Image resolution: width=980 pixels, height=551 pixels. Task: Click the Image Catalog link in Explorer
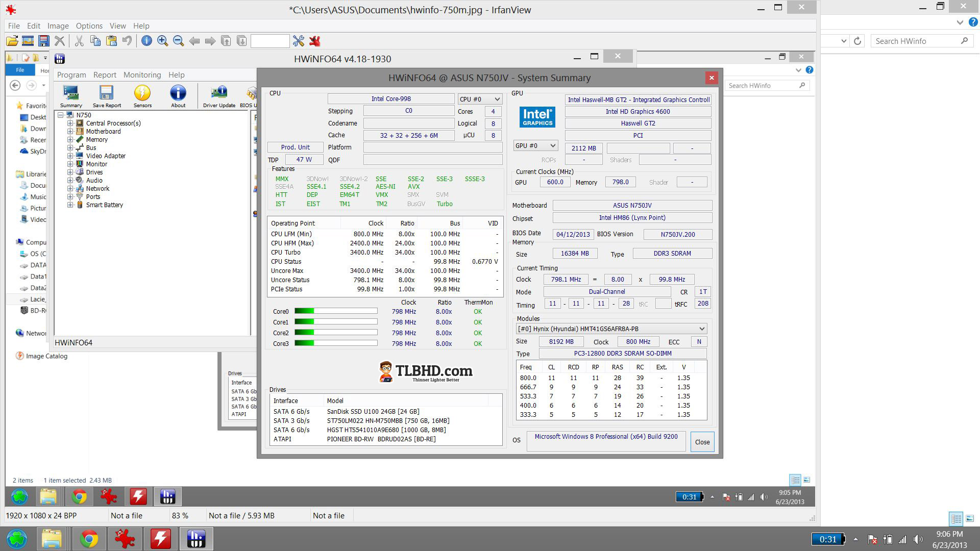coord(46,356)
